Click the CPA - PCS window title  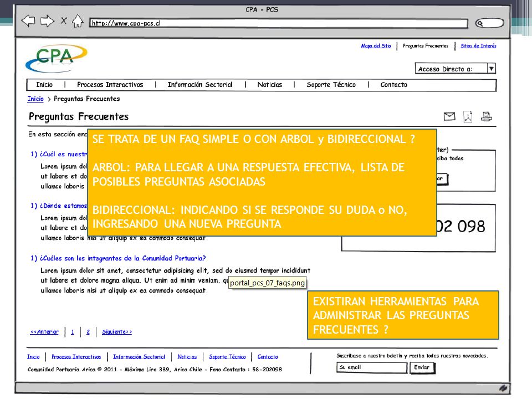pos(262,9)
